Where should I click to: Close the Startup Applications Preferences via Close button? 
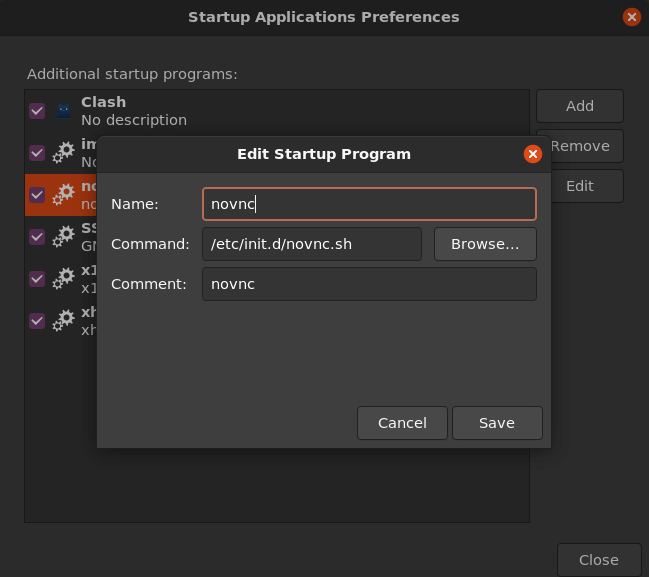click(599, 560)
